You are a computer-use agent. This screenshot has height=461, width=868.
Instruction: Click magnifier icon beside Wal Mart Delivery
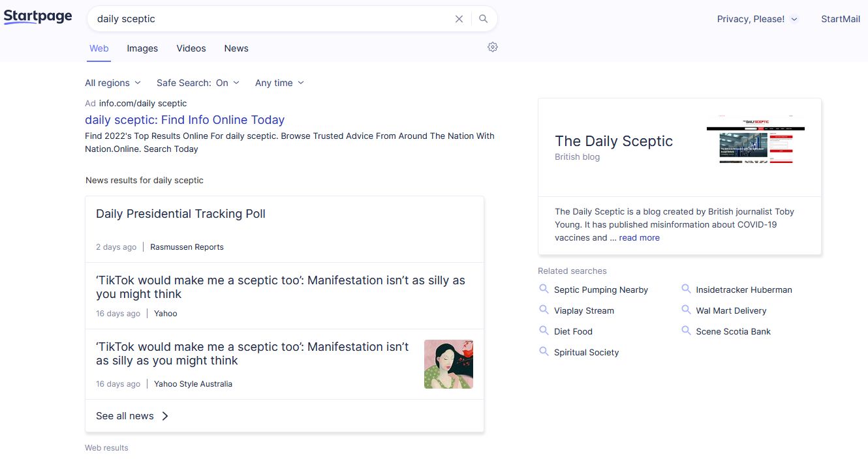[686, 310]
